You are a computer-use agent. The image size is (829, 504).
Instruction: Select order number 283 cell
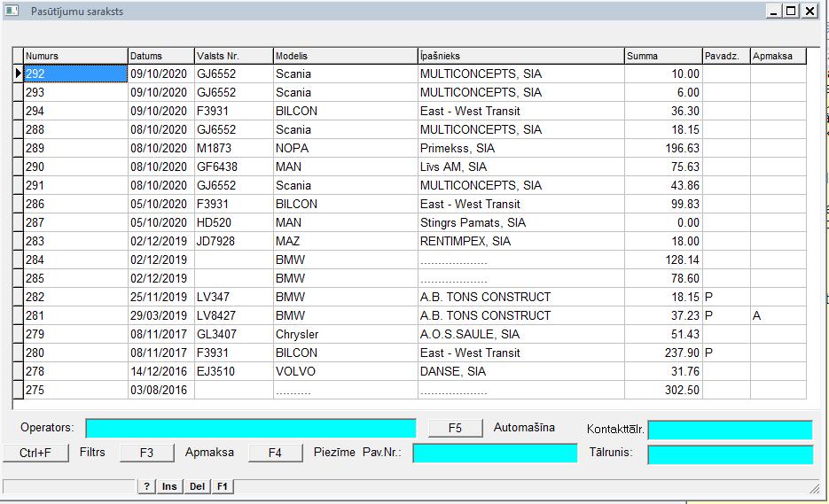(x=75, y=242)
